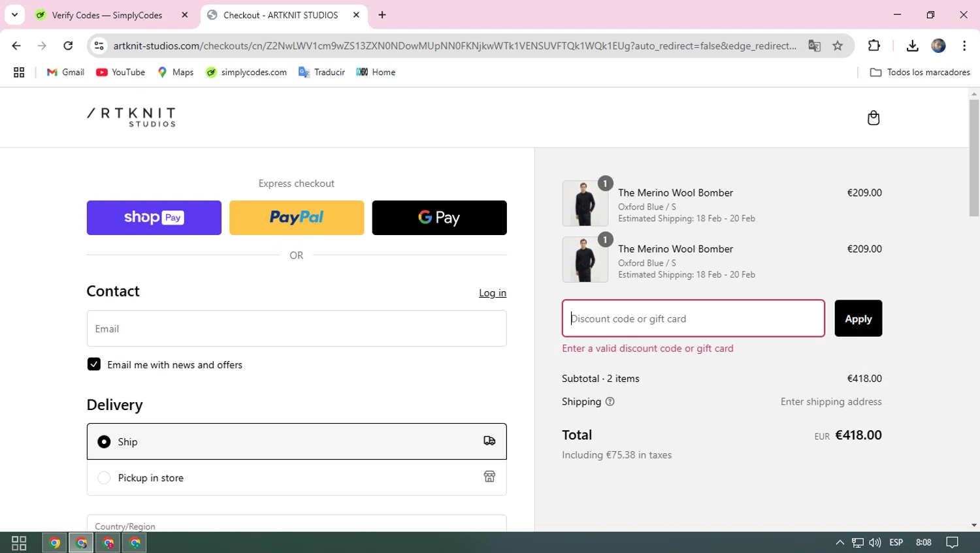Open the YouTube bookmark
Screen dimensions: 980x553
(x=121, y=72)
